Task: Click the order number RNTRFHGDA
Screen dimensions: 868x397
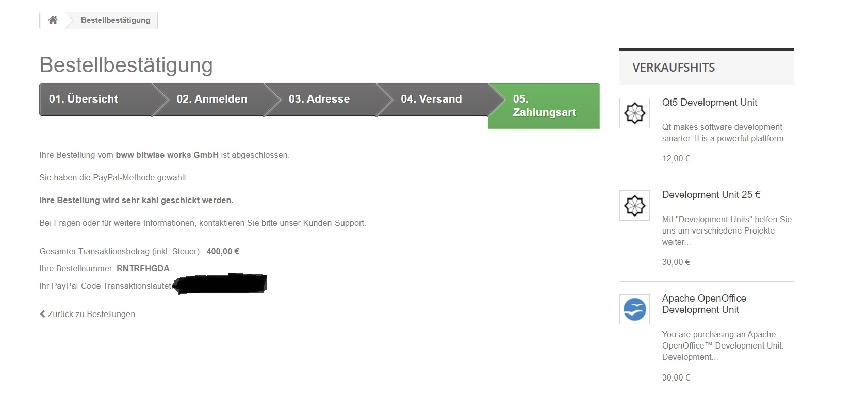Action: [x=143, y=269]
